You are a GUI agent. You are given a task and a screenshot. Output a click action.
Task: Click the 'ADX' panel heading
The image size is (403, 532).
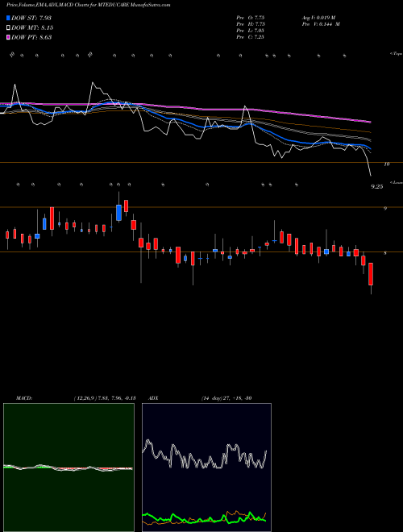154,398
